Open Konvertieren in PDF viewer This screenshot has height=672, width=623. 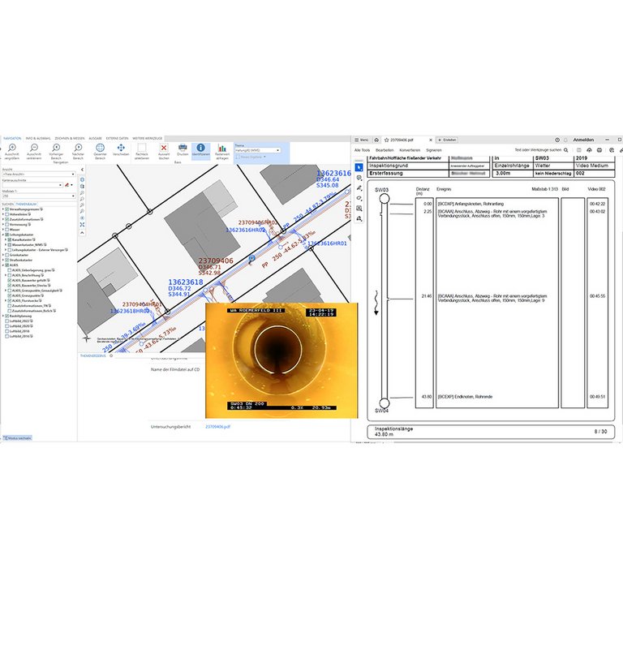410,150
